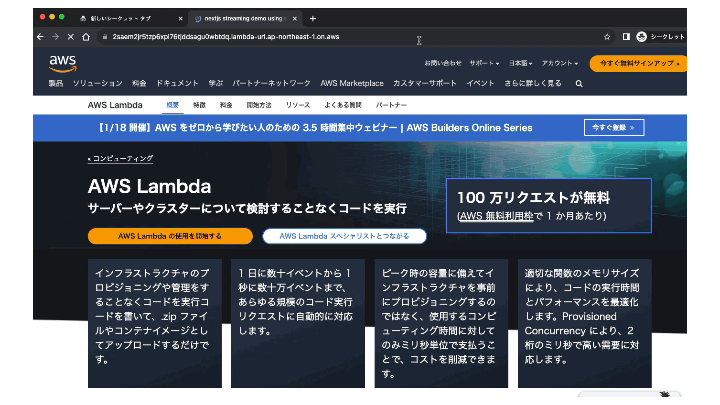Image resolution: width=720 pixels, height=405 pixels.
Task: Select the 特徴 subnav tab
Action: click(199, 105)
